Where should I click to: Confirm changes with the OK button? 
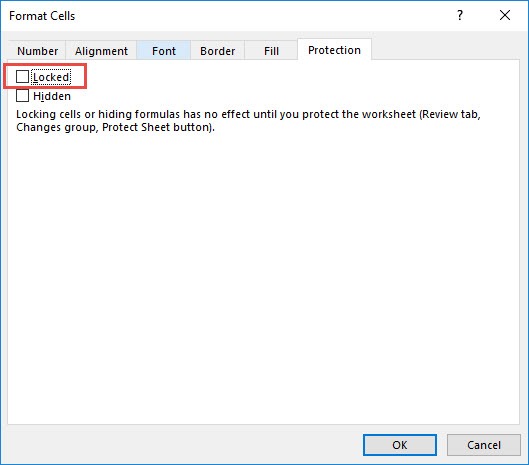tap(400, 445)
